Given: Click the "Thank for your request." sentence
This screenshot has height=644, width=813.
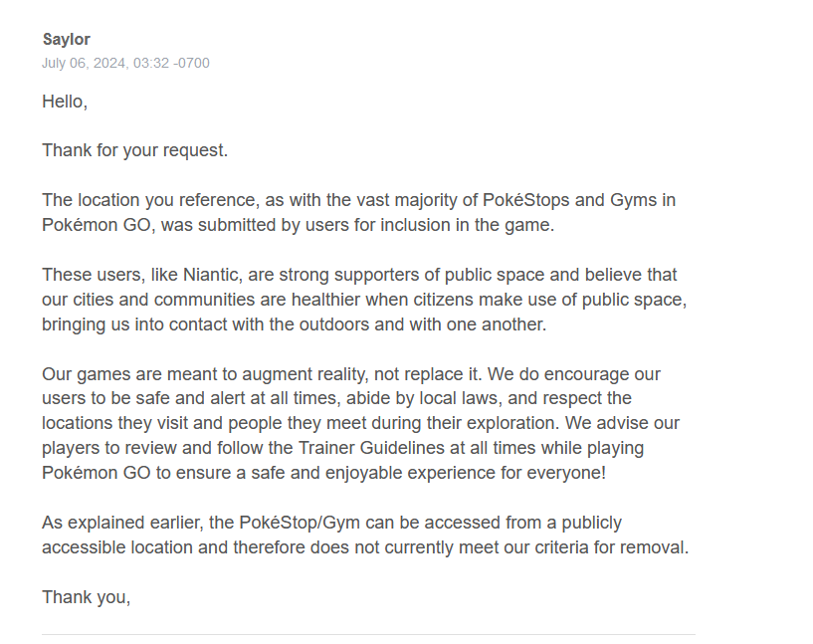Looking at the screenshot, I should point(134,150).
